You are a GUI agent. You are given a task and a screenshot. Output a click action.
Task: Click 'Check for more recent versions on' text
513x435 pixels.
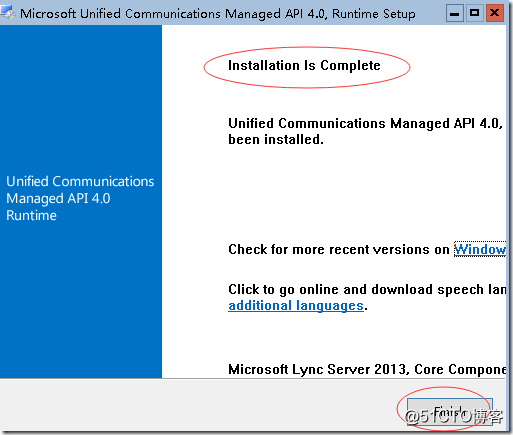tap(339, 249)
